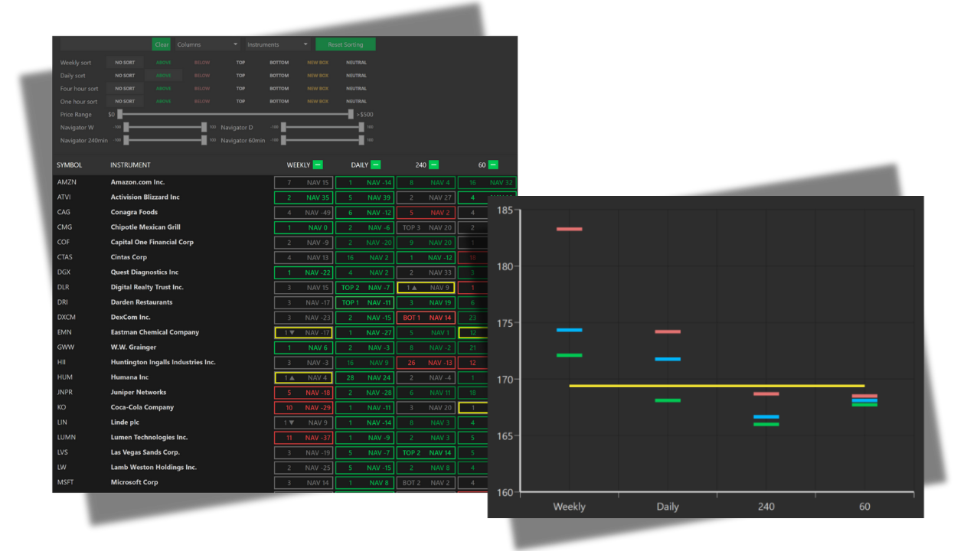Click the 240 cell for Digital Realty Trust
The image size is (980, 551).
coord(426,288)
